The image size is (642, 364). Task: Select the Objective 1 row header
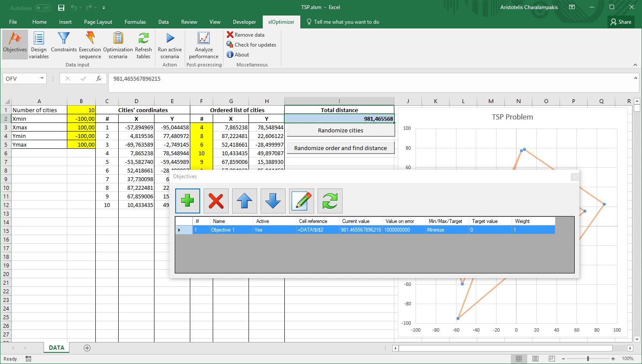(x=183, y=230)
